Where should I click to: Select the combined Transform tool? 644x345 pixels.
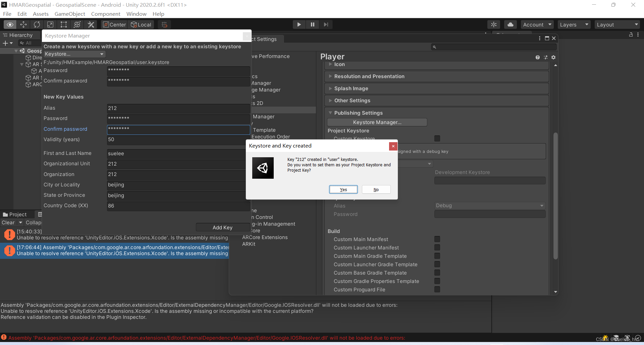pyautogui.click(x=77, y=24)
